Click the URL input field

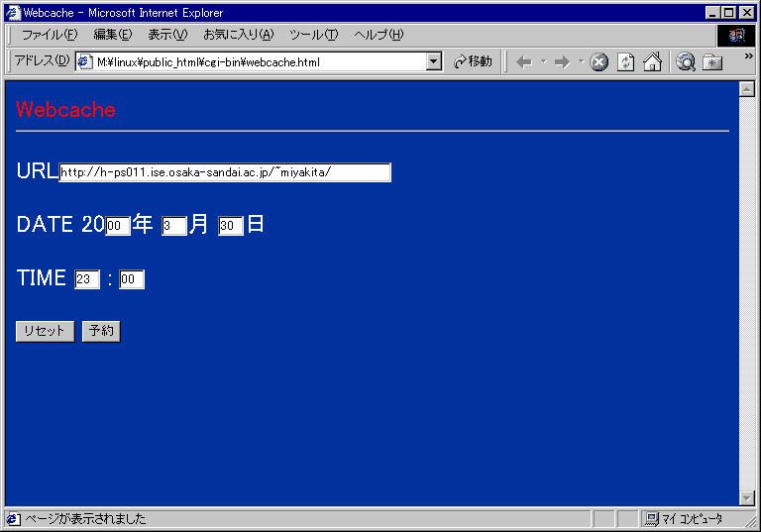225,172
